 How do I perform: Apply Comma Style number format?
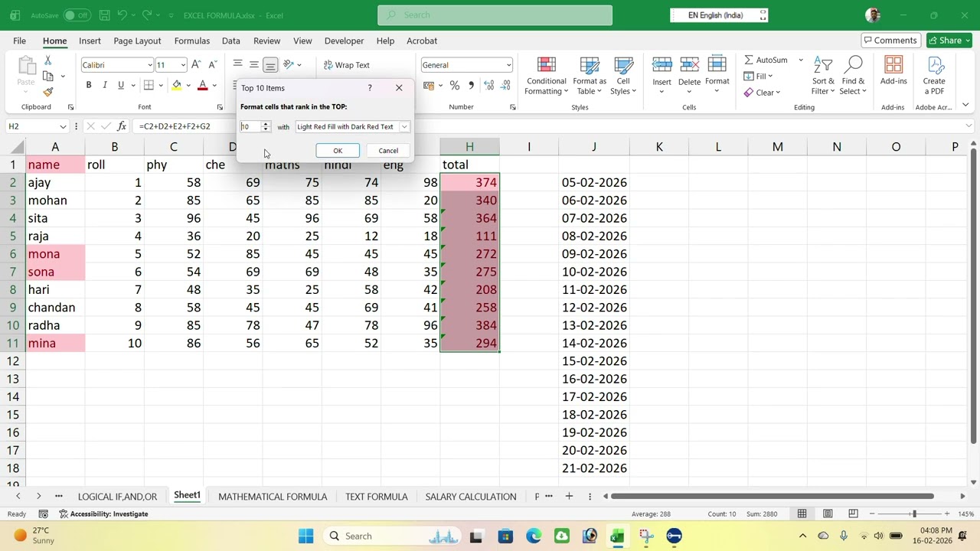click(x=471, y=85)
